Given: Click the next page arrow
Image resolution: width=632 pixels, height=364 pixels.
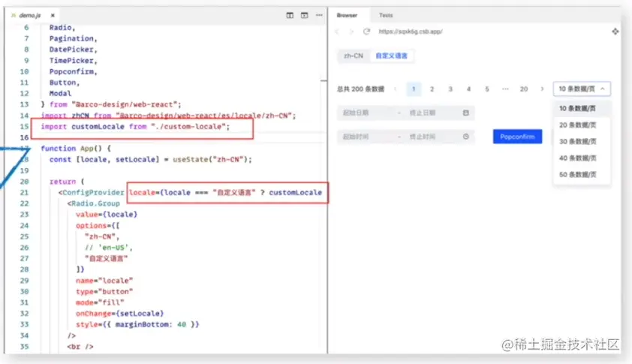Looking at the screenshot, I should [542, 89].
